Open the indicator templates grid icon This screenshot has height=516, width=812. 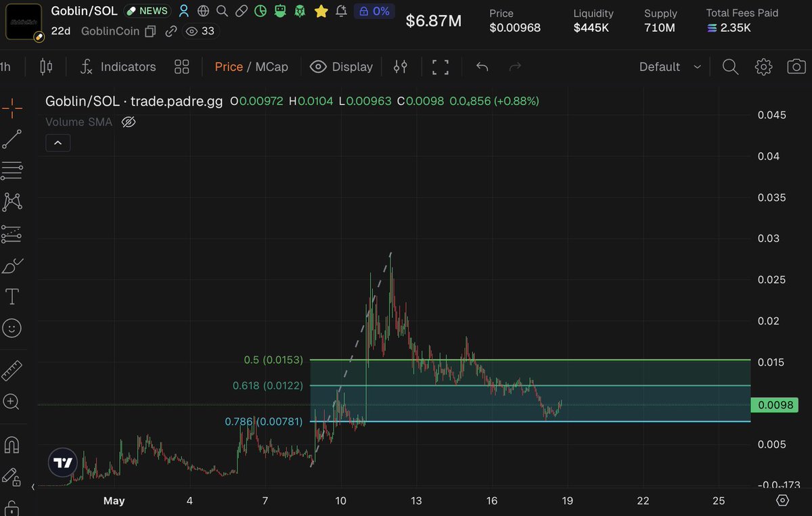click(x=181, y=66)
